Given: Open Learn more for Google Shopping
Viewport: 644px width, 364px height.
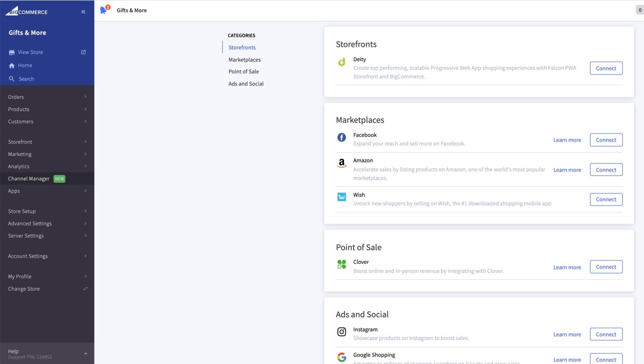Looking at the screenshot, I should 567,360.
